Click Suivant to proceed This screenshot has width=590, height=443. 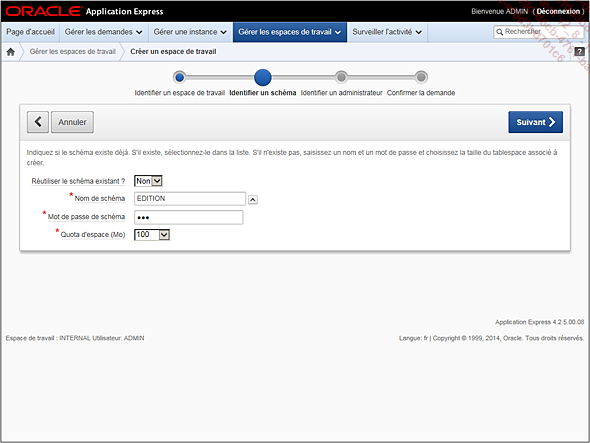[535, 122]
